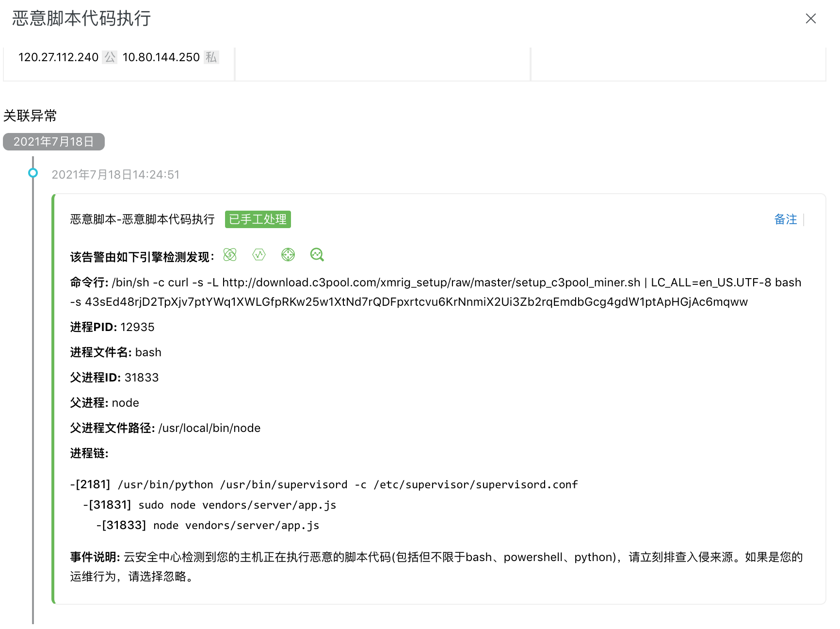
Task: Select the [2181] supervisord process chain row
Action: [x=324, y=484]
